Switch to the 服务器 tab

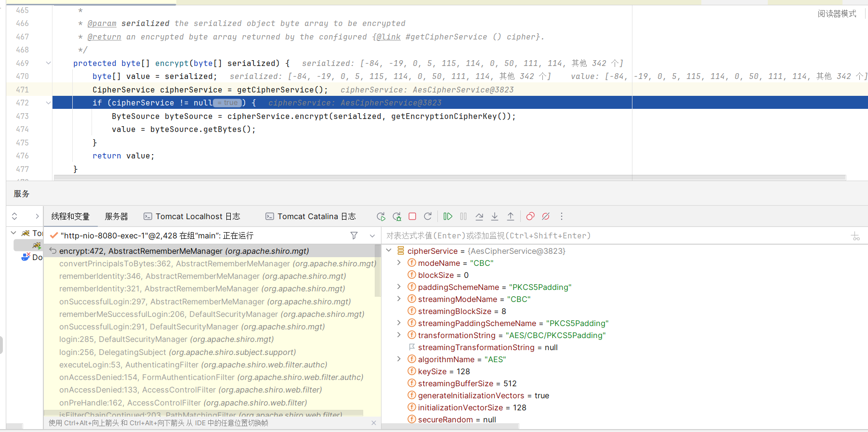pyautogui.click(x=117, y=217)
